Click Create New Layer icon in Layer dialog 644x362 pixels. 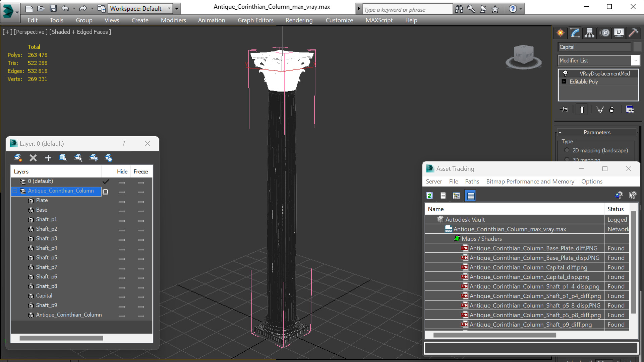click(x=18, y=158)
